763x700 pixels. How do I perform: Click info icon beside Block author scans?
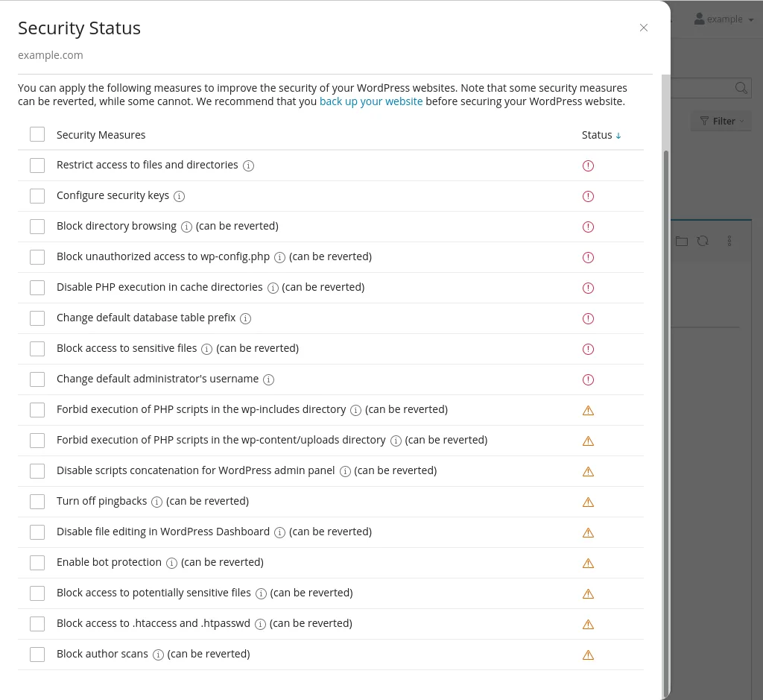click(x=158, y=655)
